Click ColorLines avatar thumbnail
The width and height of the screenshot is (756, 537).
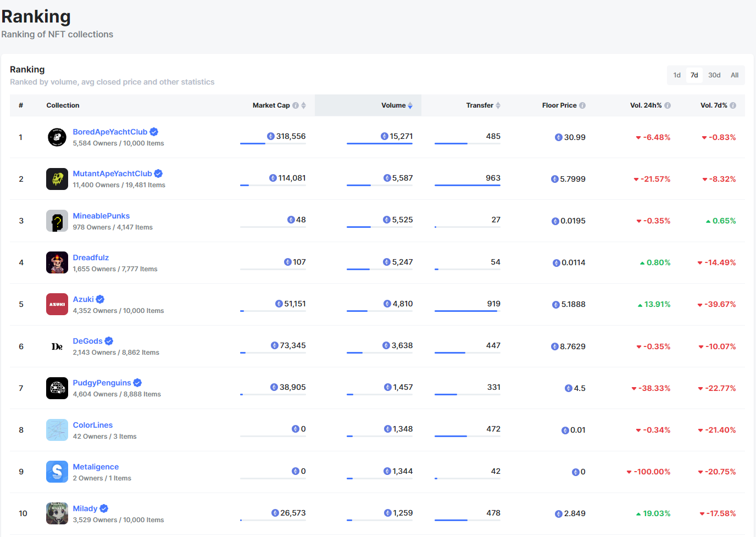pyautogui.click(x=57, y=430)
